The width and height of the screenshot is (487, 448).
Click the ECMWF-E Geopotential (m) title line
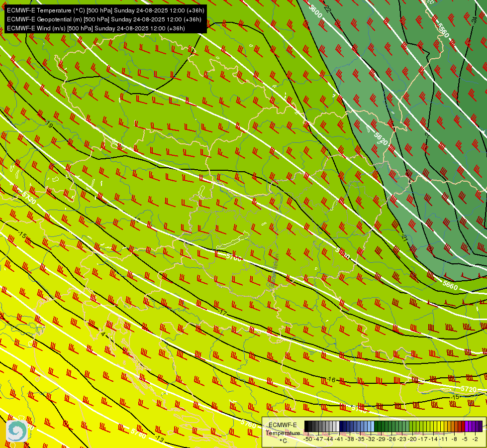point(104,19)
